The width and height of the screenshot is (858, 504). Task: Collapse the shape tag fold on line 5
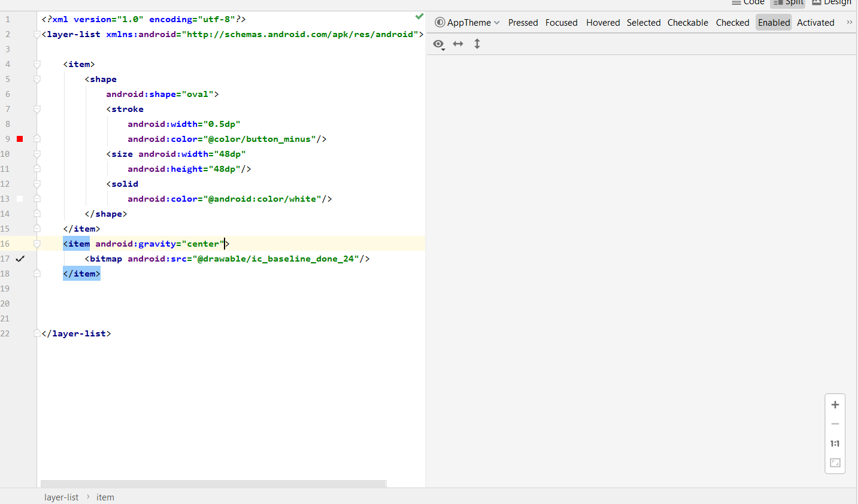(x=37, y=79)
